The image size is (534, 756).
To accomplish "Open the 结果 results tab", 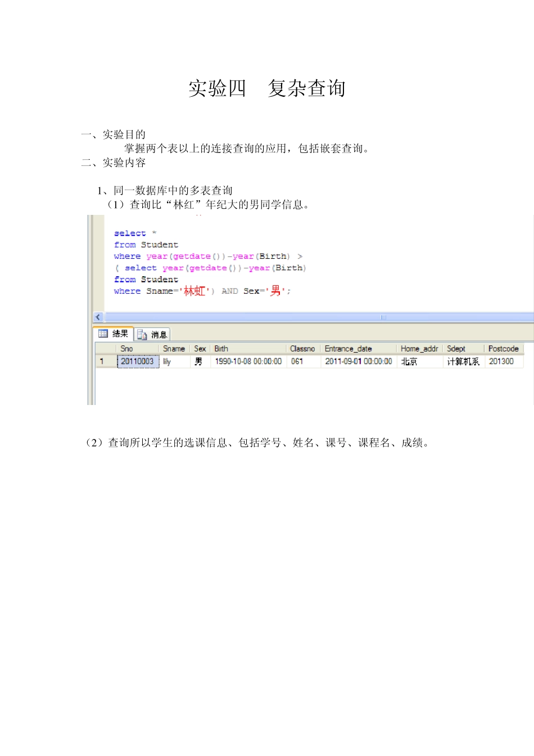I will [x=113, y=334].
